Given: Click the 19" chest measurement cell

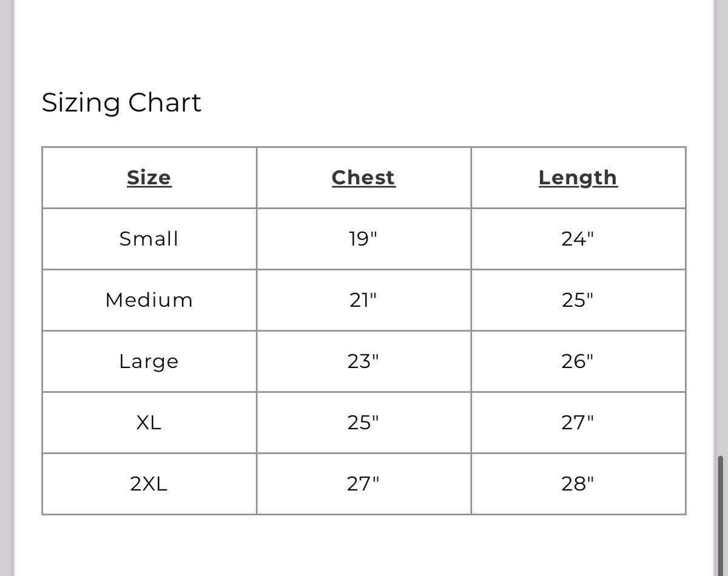Looking at the screenshot, I should point(363,239).
